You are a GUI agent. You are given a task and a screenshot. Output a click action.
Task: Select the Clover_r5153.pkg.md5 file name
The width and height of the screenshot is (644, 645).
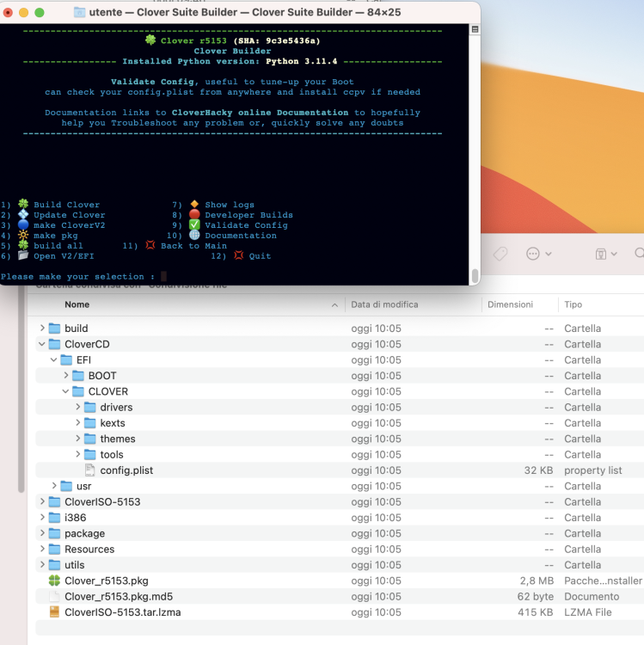tap(119, 597)
